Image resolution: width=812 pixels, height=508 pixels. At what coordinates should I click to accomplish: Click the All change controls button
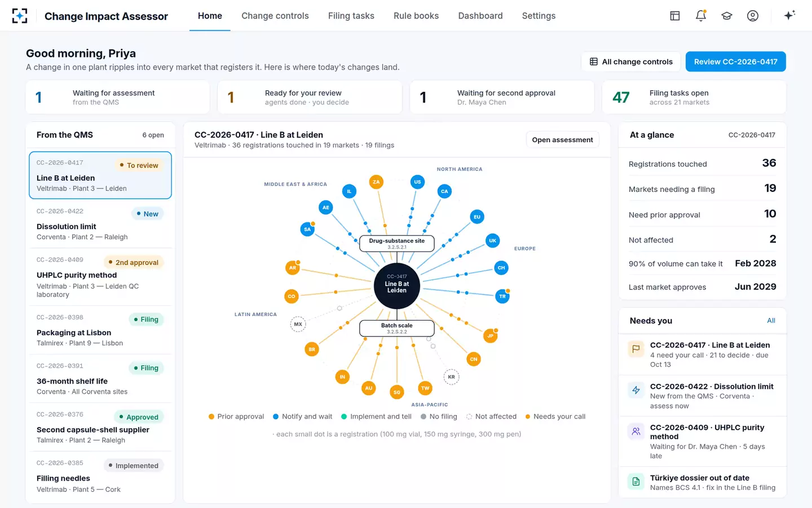631,62
